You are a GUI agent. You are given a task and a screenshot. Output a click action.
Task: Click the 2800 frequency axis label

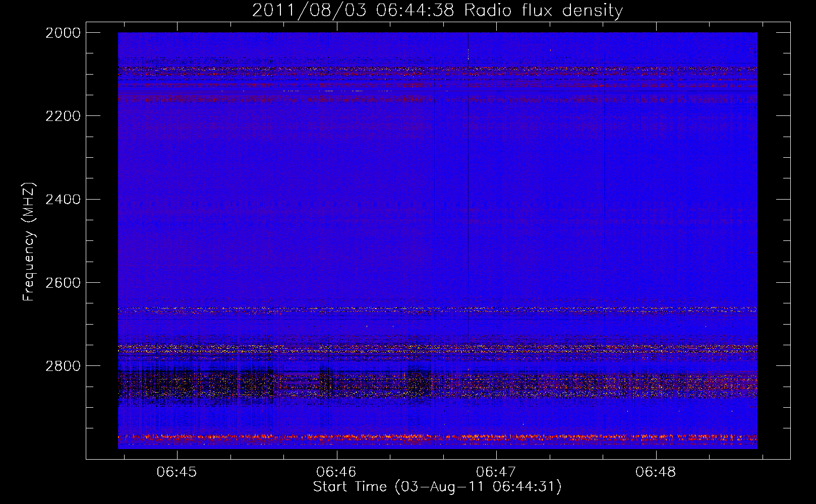tap(63, 366)
